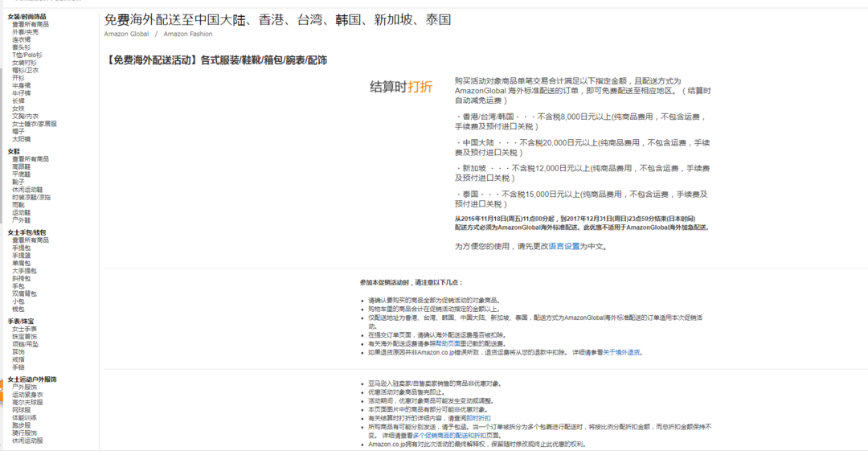Viewport: 868px width, 451px height.
Task: Select 连衣裙 in the sidebar
Action: 22,39
